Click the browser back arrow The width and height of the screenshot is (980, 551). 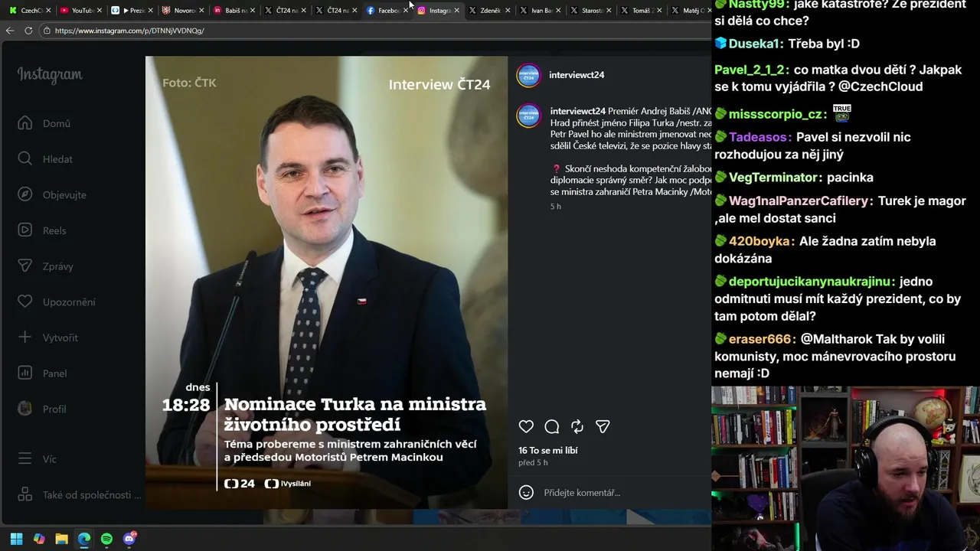10,31
